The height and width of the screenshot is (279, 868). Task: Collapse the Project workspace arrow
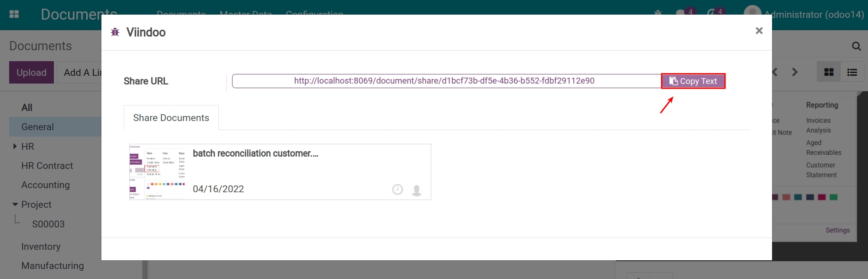[15, 204]
